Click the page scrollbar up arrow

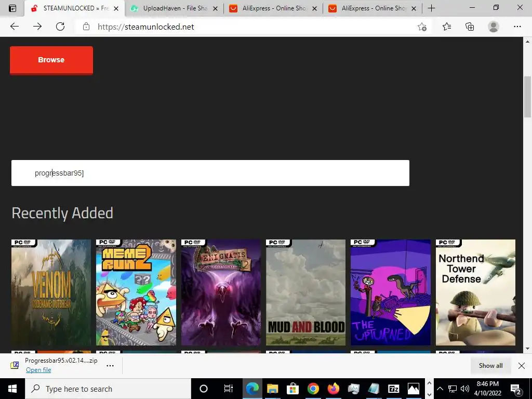(x=528, y=42)
